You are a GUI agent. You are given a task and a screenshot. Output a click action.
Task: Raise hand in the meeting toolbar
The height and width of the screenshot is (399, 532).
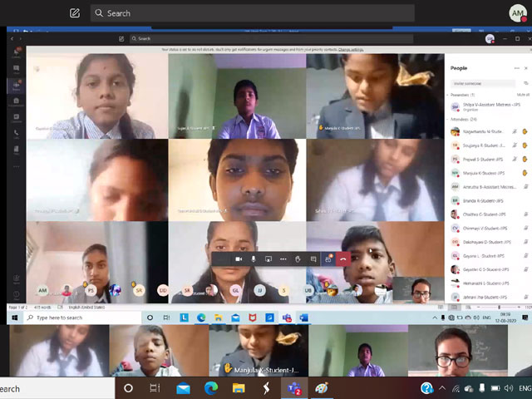click(298, 259)
